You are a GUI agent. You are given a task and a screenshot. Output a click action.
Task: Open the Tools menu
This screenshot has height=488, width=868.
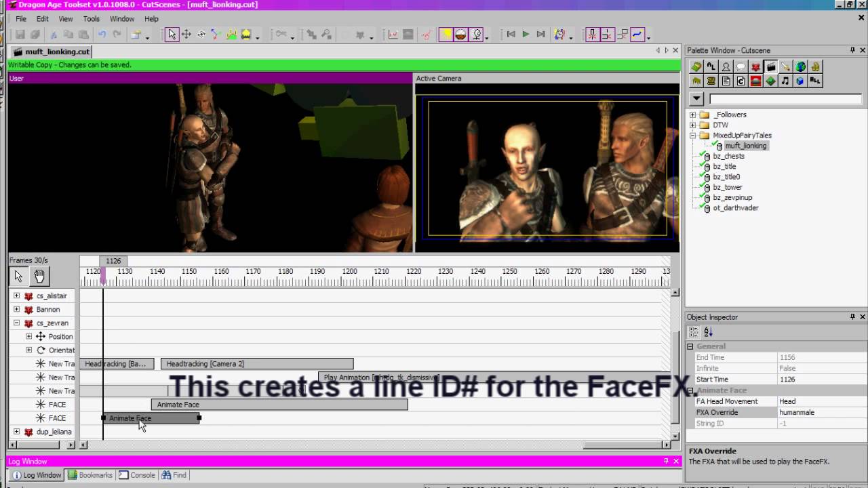tap(91, 19)
